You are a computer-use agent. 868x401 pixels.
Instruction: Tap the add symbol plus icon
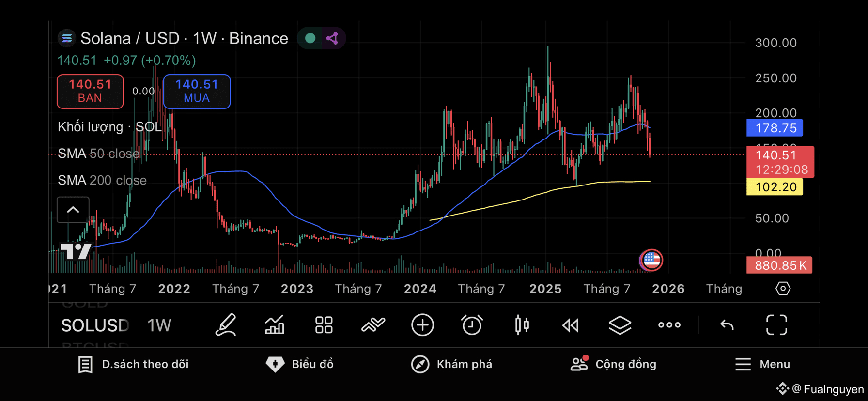422,325
